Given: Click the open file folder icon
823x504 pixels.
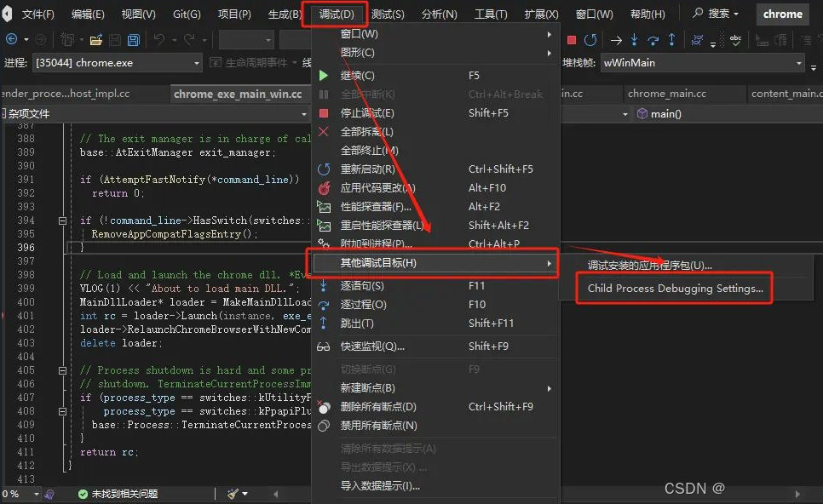Looking at the screenshot, I should [96, 40].
